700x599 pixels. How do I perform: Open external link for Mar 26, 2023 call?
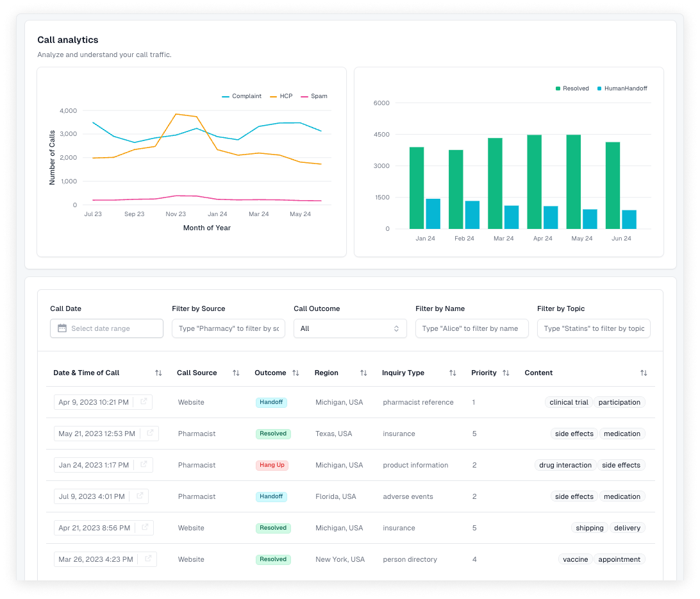point(148,559)
